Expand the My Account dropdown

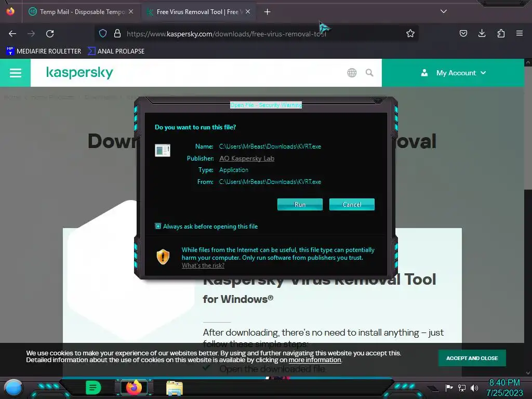click(453, 73)
